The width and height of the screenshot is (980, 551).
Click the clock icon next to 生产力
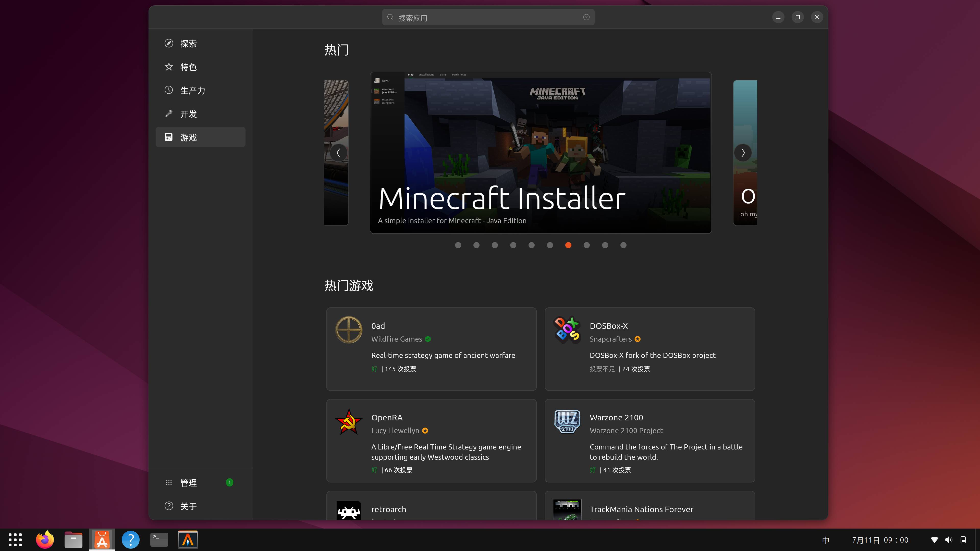click(169, 90)
